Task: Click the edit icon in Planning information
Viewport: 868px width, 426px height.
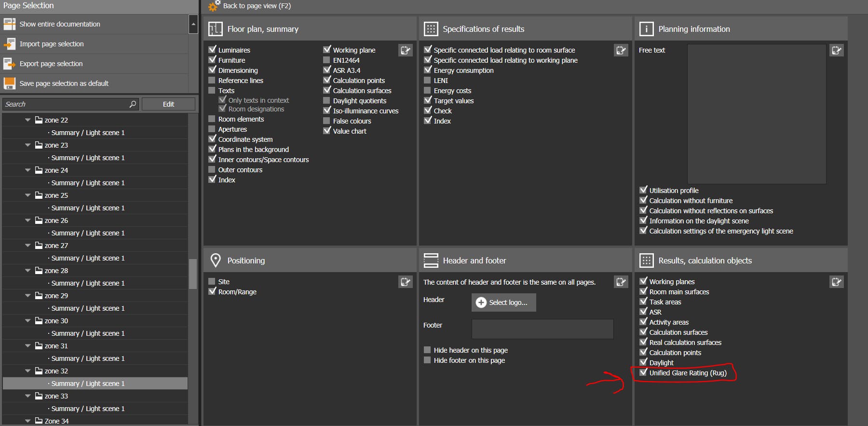Action: pos(837,50)
